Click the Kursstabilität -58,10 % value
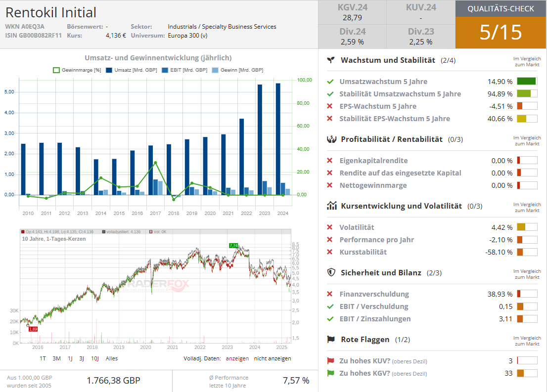 499,252
